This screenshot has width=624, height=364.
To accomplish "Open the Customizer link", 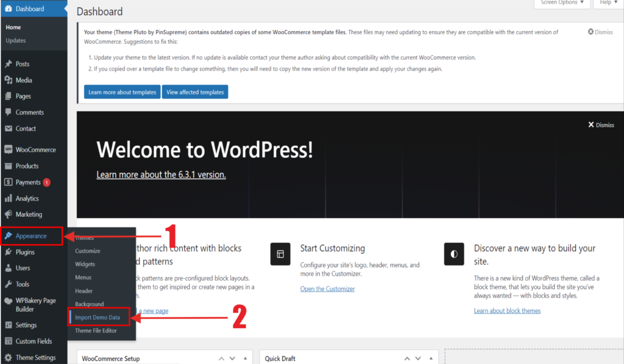I will pyautogui.click(x=327, y=289).
